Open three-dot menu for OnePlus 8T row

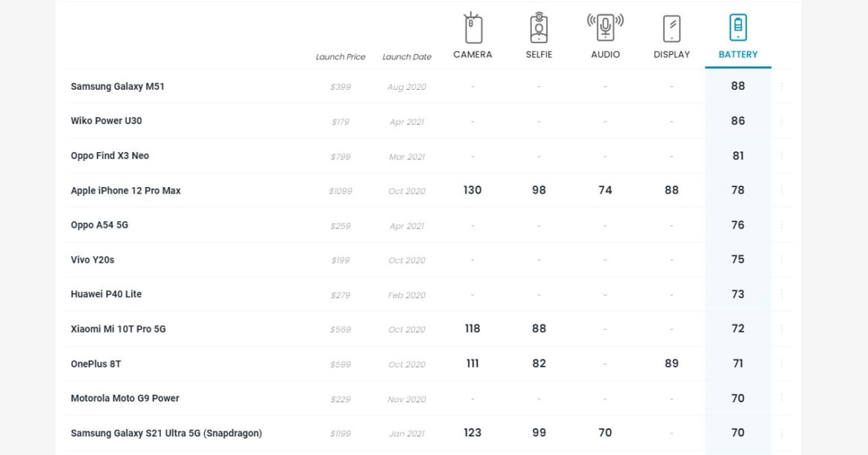coord(781,364)
